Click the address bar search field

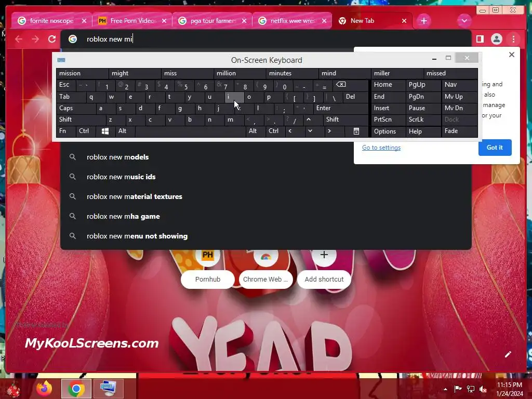(266, 39)
